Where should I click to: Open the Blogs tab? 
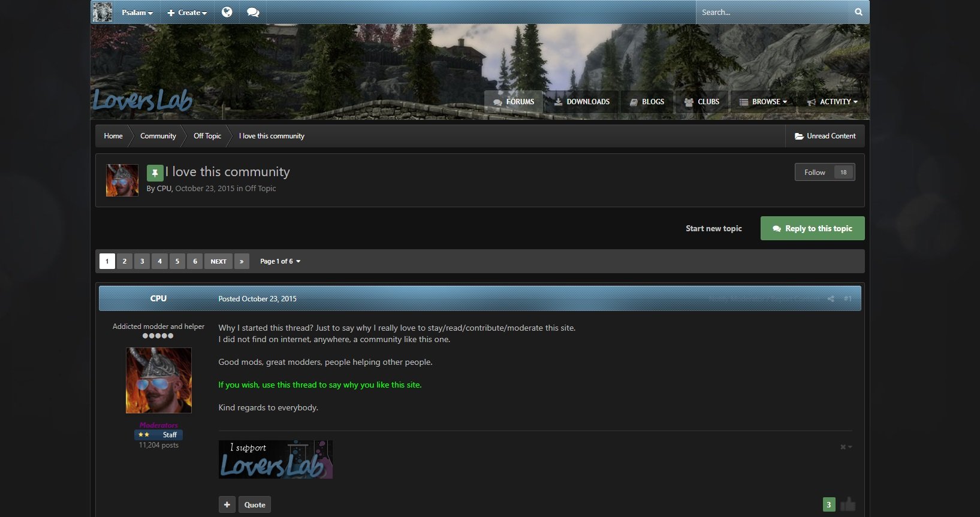point(647,102)
